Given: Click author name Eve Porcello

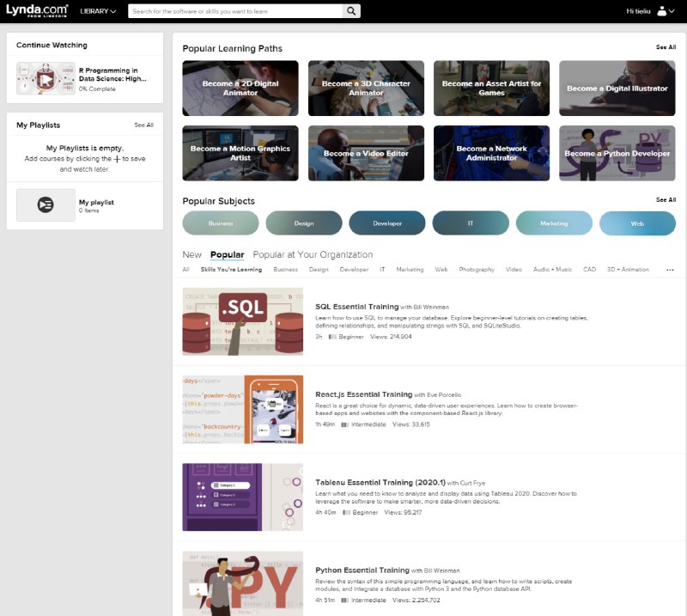Looking at the screenshot, I should 444,395.
